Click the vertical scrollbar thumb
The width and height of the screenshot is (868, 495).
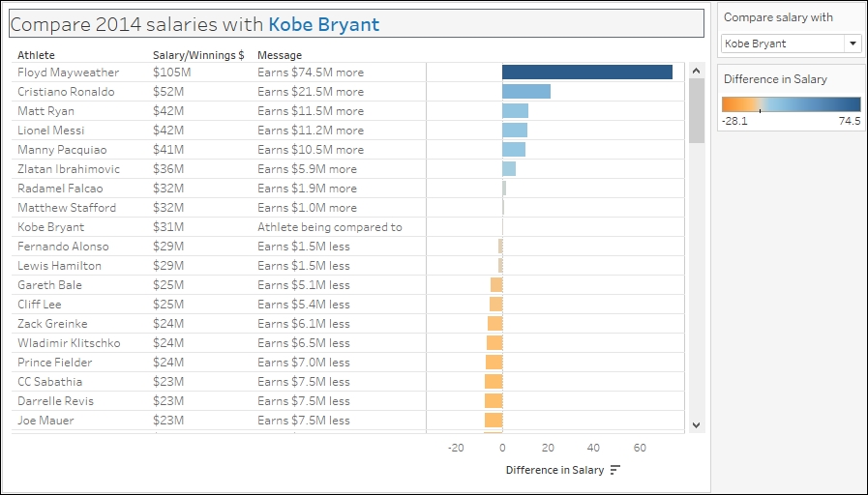click(697, 110)
